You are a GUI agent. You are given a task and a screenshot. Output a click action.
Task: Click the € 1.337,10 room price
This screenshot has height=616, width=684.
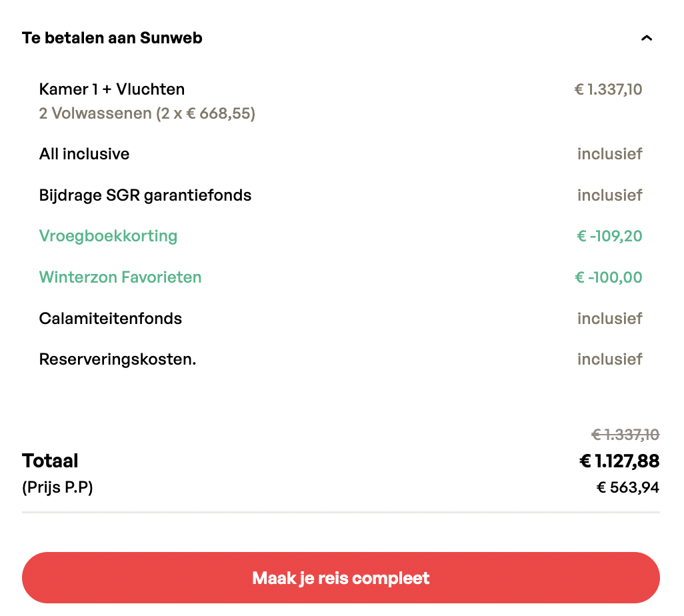tap(608, 89)
